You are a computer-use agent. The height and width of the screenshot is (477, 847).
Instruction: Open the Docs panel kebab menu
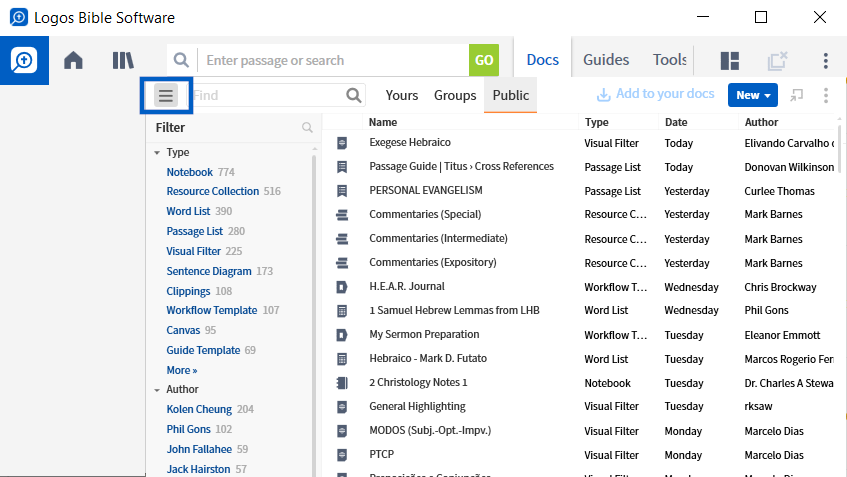point(825,95)
